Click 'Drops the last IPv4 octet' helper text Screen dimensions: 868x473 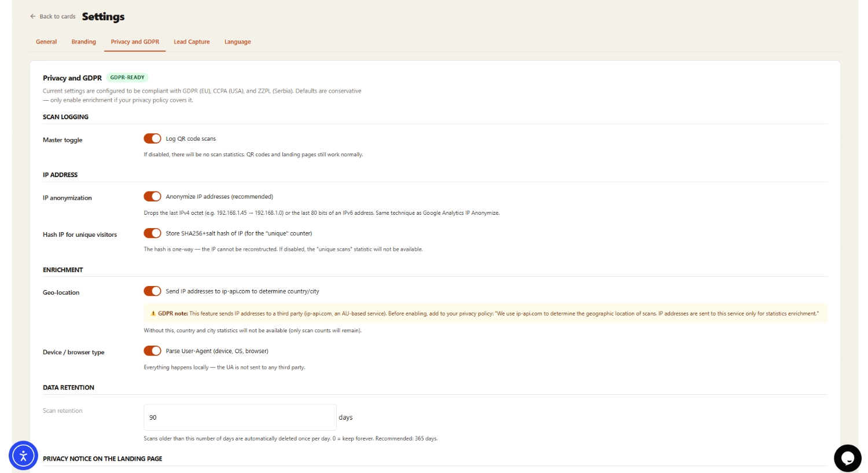coord(322,213)
